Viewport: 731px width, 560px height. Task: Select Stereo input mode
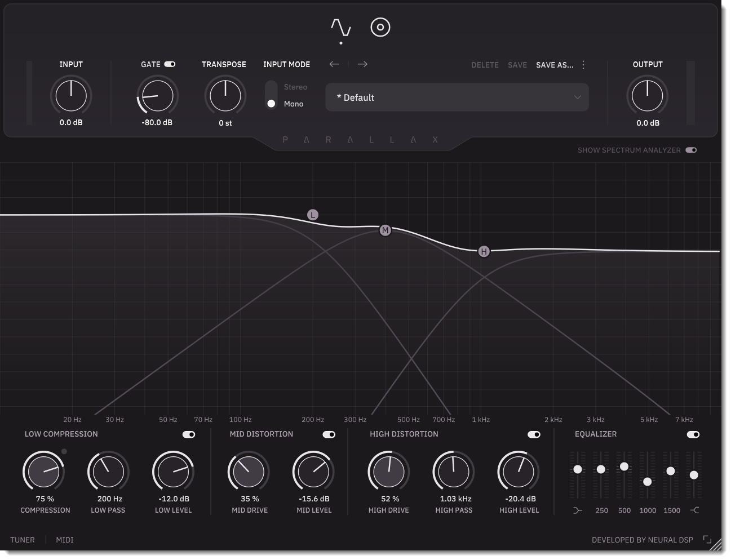[x=295, y=87]
